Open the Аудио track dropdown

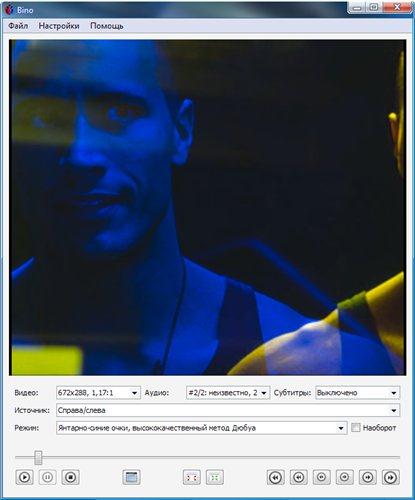coord(228,393)
